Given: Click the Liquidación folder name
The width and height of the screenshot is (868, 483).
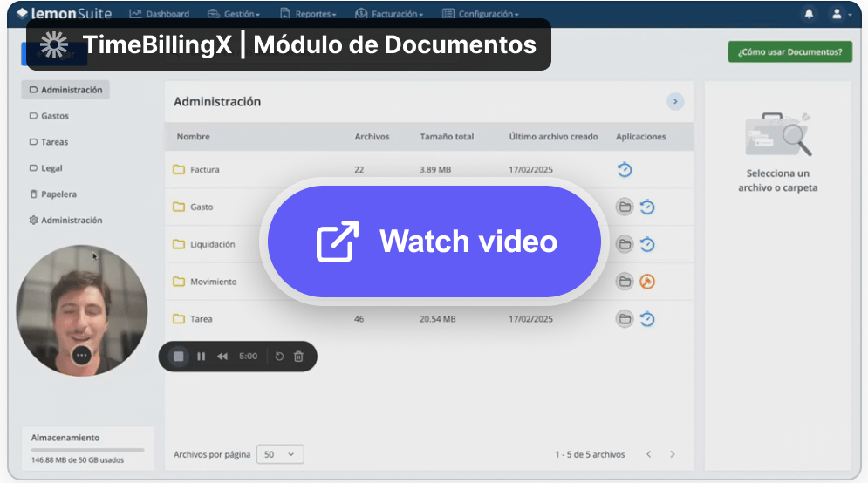Looking at the screenshot, I should (213, 244).
